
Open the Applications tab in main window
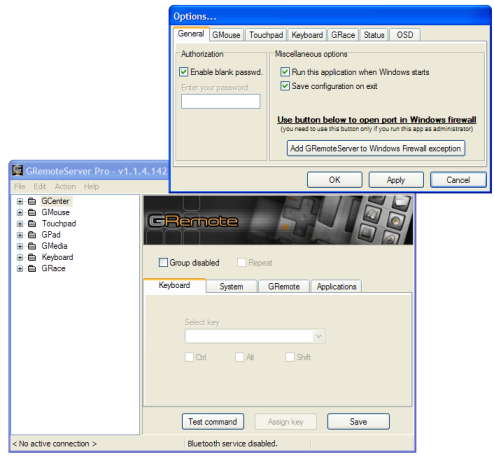click(336, 287)
